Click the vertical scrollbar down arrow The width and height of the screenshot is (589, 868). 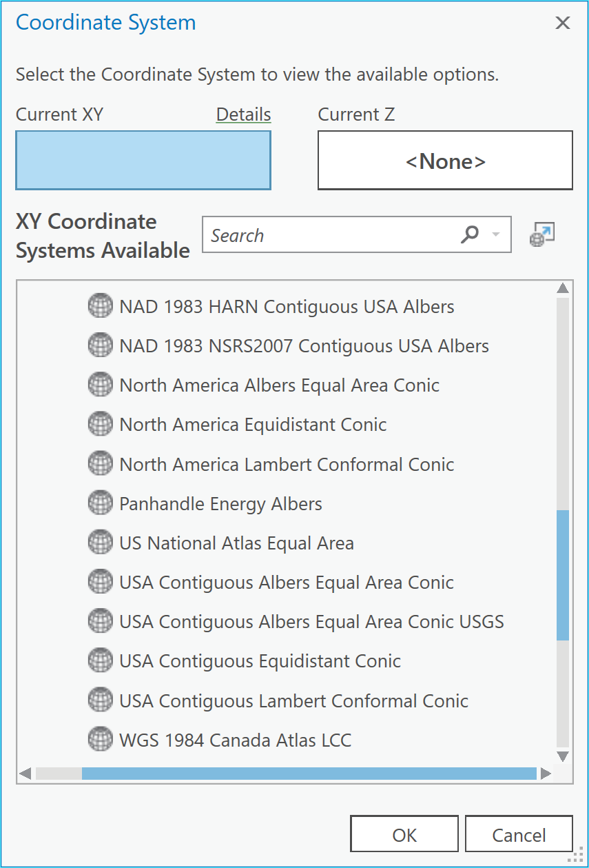tap(563, 756)
